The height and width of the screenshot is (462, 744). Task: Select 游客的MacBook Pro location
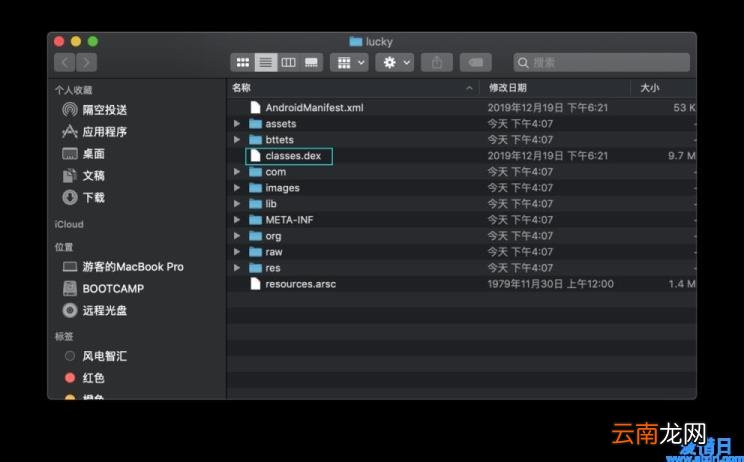(123, 267)
